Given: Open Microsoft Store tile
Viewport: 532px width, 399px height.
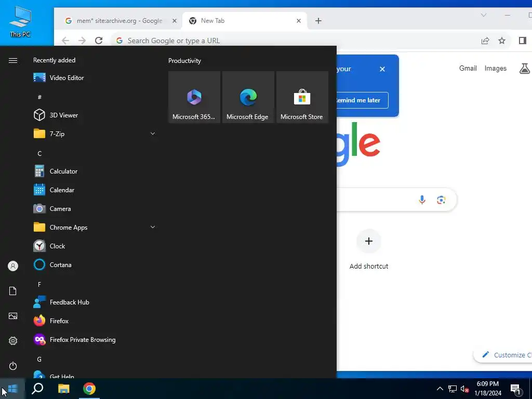Looking at the screenshot, I should pyautogui.click(x=302, y=97).
